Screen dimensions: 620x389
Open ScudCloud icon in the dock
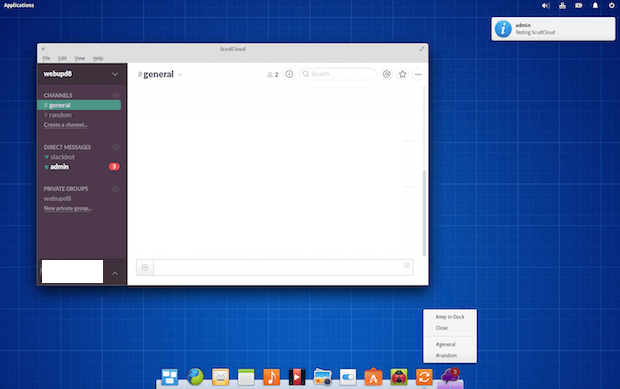(450, 376)
